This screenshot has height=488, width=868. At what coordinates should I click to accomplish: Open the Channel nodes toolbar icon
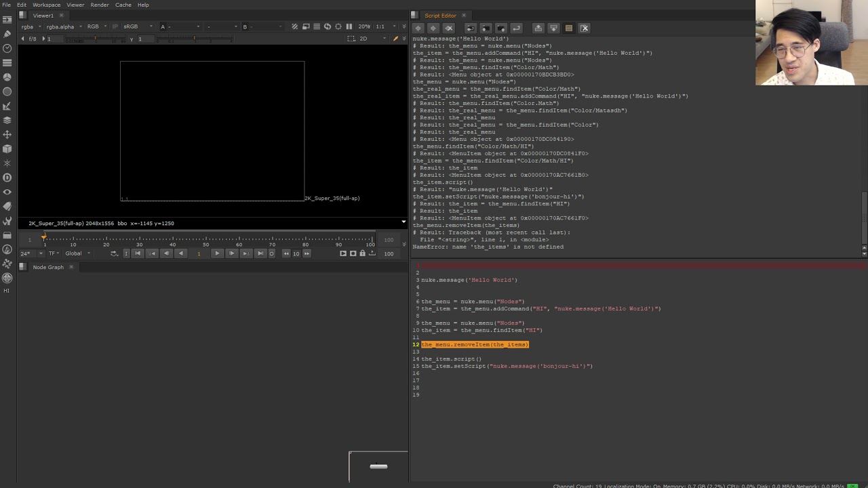7,62
